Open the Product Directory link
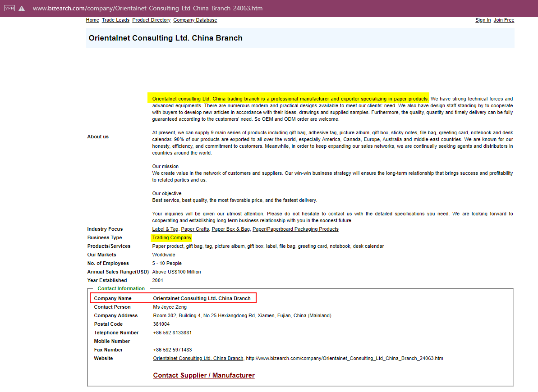This screenshot has height=392, width=538. [152, 20]
